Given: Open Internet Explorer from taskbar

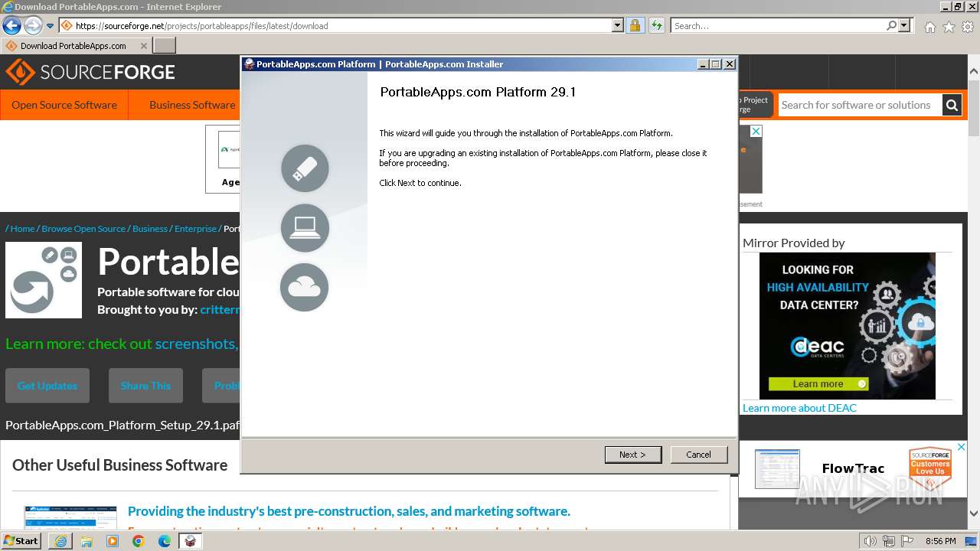Looking at the screenshot, I should coord(60,541).
